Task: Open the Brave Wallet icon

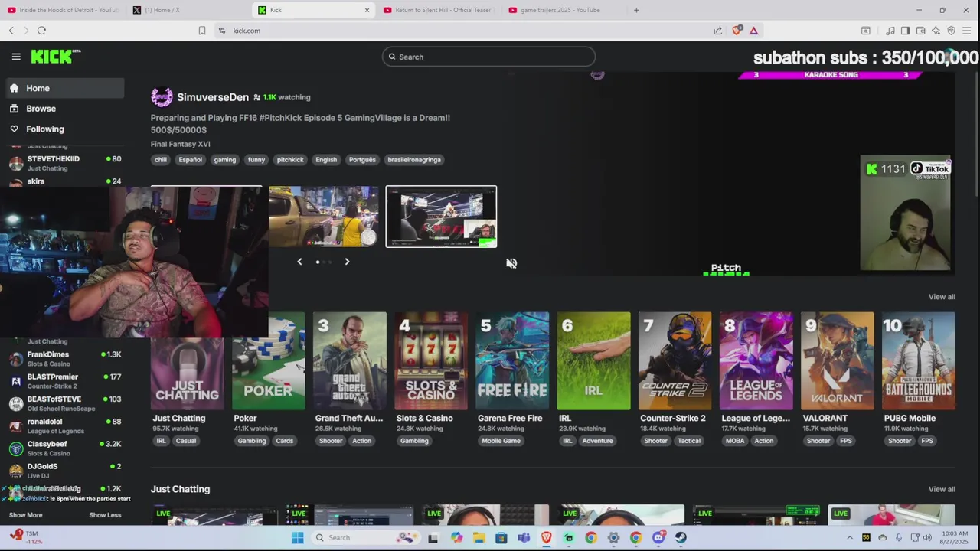Action: (x=921, y=31)
